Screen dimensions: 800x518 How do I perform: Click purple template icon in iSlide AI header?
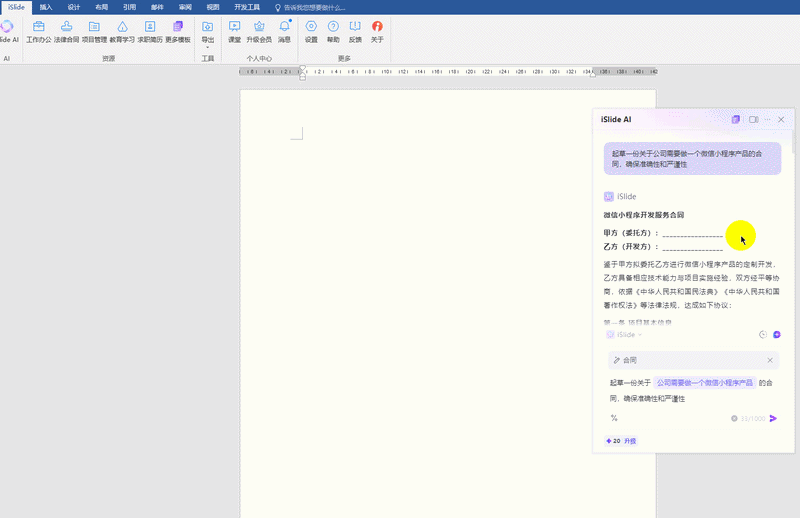click(x=736, y=119)
